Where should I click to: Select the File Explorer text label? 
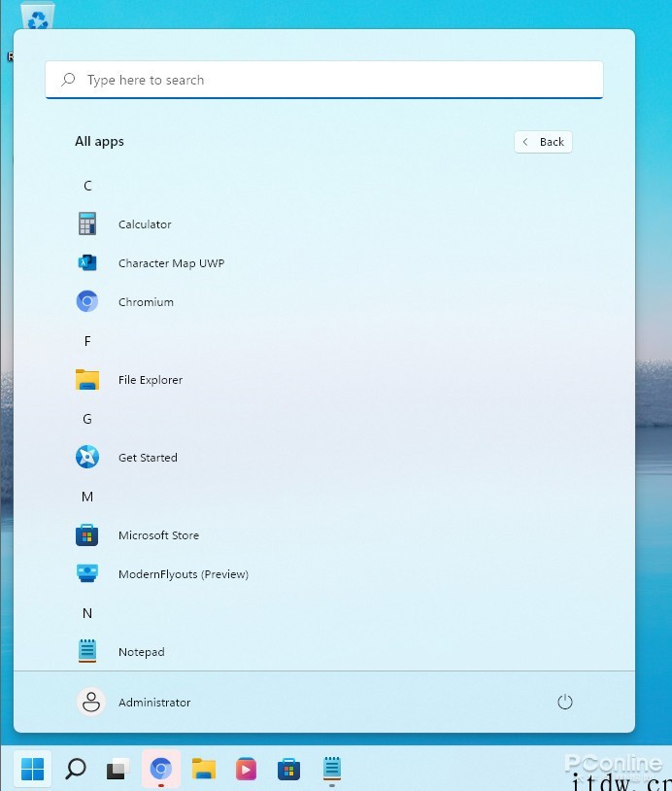pos(151,380)
